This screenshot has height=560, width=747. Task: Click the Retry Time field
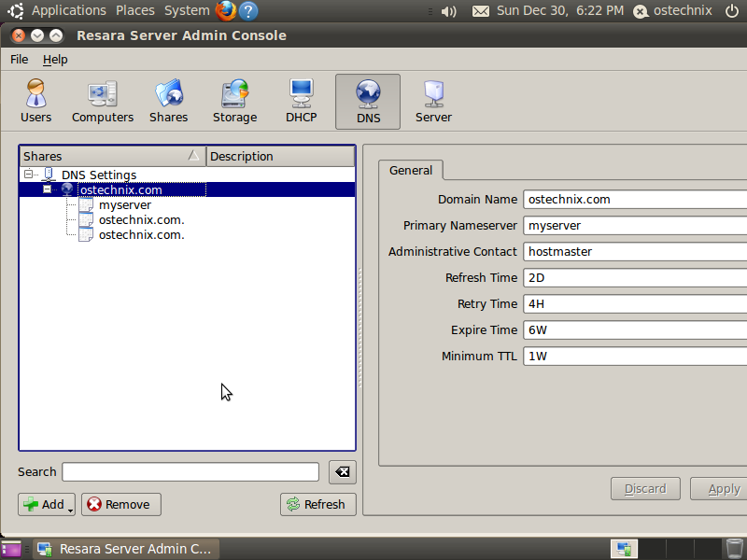point(635,304)
